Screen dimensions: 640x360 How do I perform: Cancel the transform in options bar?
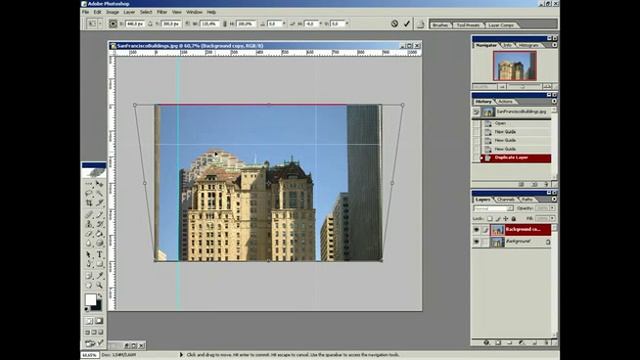(394, 24)
